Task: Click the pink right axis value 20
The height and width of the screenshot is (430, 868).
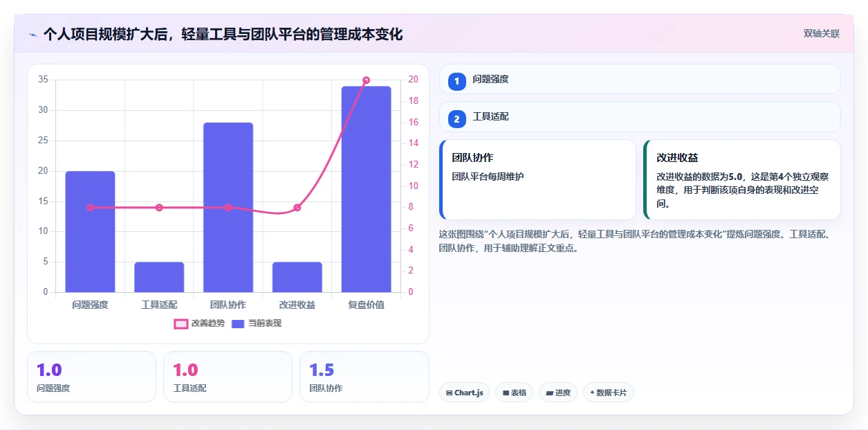Action: point(413,80)
